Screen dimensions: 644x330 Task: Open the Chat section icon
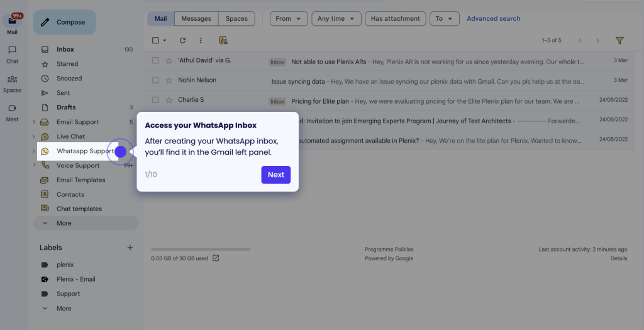(12, 50)
